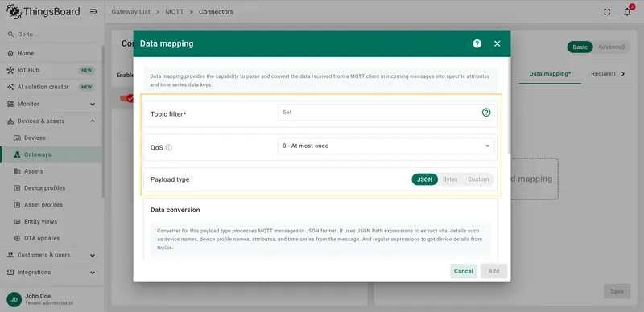
Task: Click Cancel button in dialog
Action: click(x=464, y=271)
